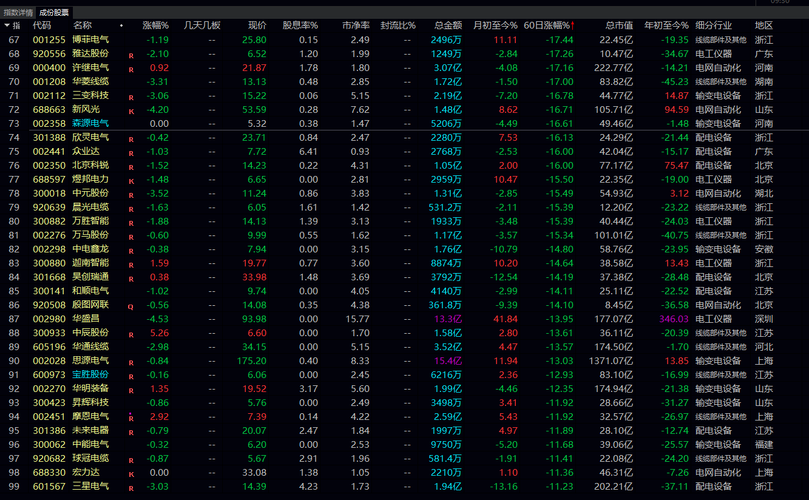The height and width of the screenshot is (500, 809).
Task: Sort by the 现价 column header
Action: click(x=257, y=25)
